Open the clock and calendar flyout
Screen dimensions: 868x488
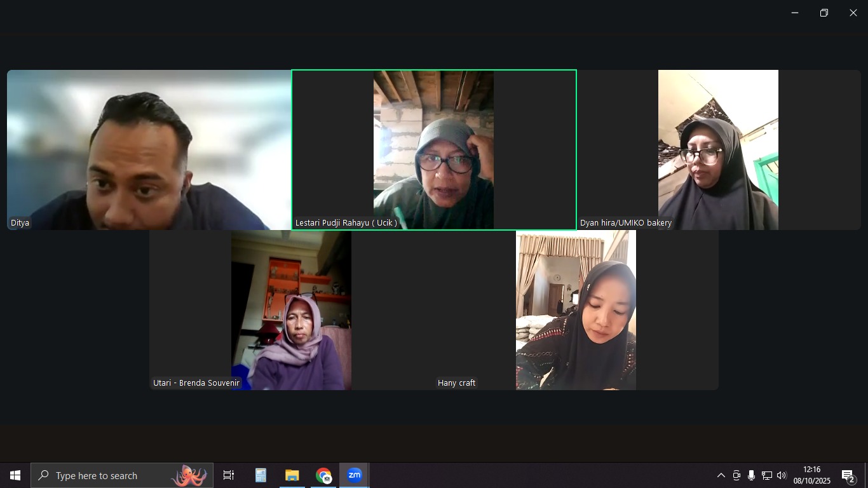point(811,475)
